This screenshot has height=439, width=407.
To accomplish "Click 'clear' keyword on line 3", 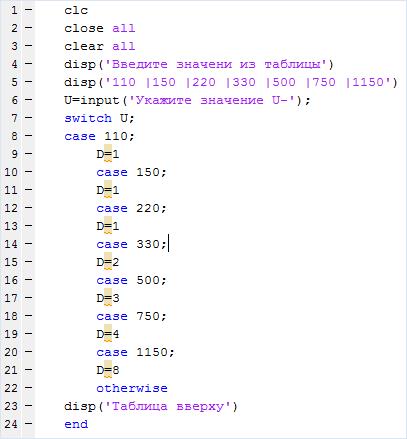I will point(84,46).
